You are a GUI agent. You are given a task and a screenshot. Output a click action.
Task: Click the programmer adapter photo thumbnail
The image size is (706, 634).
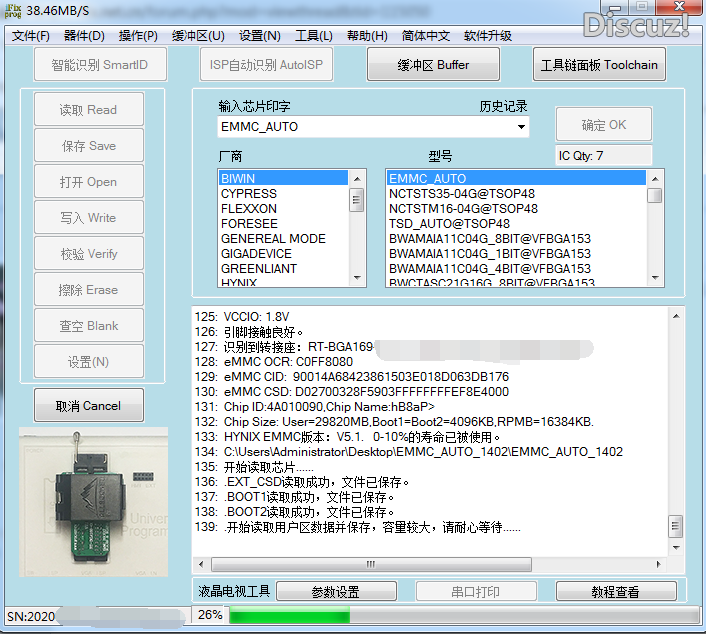(93, 502)
